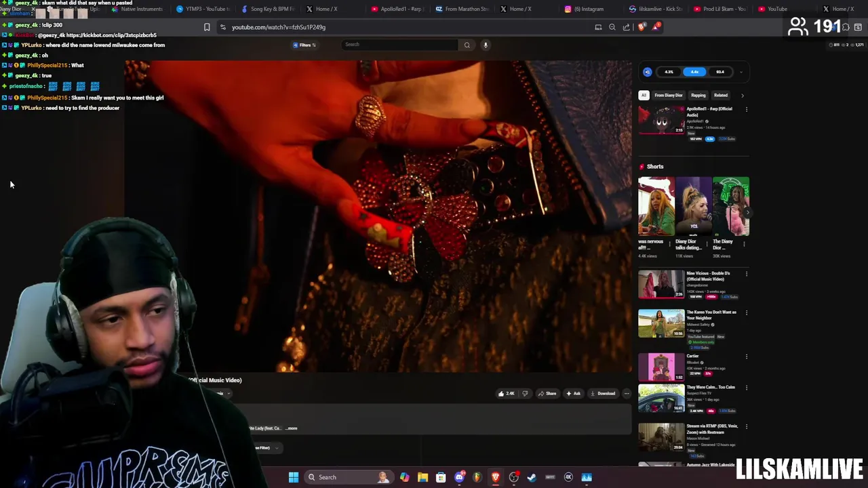
Task: Open 'The Karen You Don't Want' video
Action: click(x=661, y=323)
